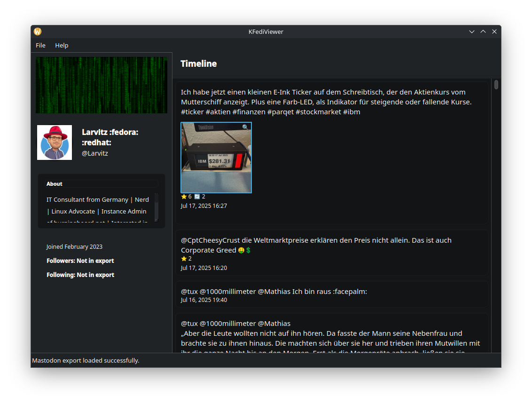The image size is (532, 404).
Task: Close the KFediViewer window
Action: pyautogui.click(x=494, y=32)
